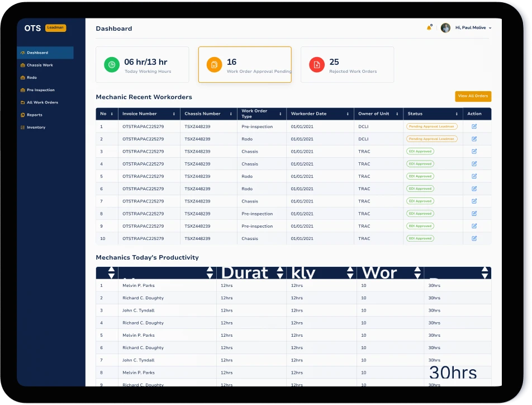Open the user dropdown next to Paul Molive
Screen dimensions: 532x405
click(x=490, y=28)
